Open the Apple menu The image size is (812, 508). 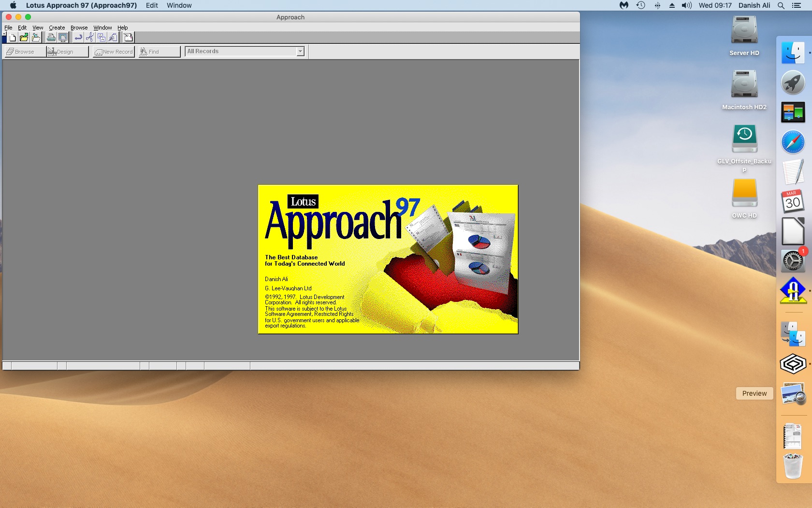pos(13,5)
